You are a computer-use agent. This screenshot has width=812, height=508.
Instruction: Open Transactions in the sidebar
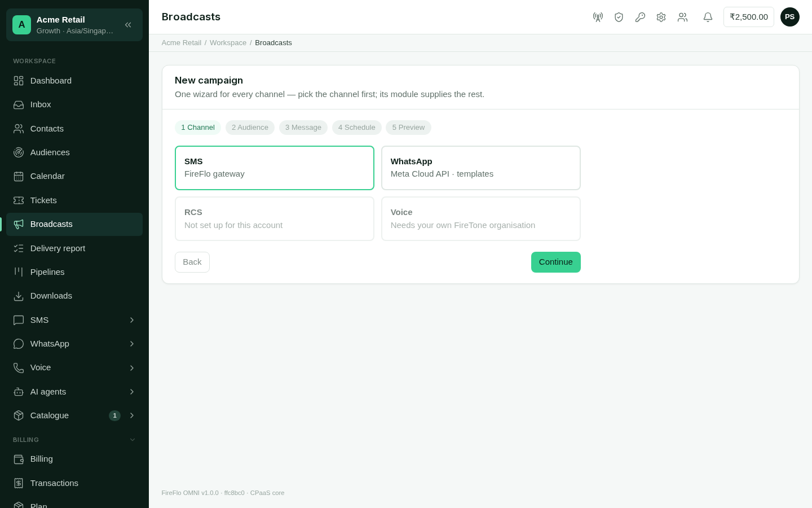tap(74, 483)
